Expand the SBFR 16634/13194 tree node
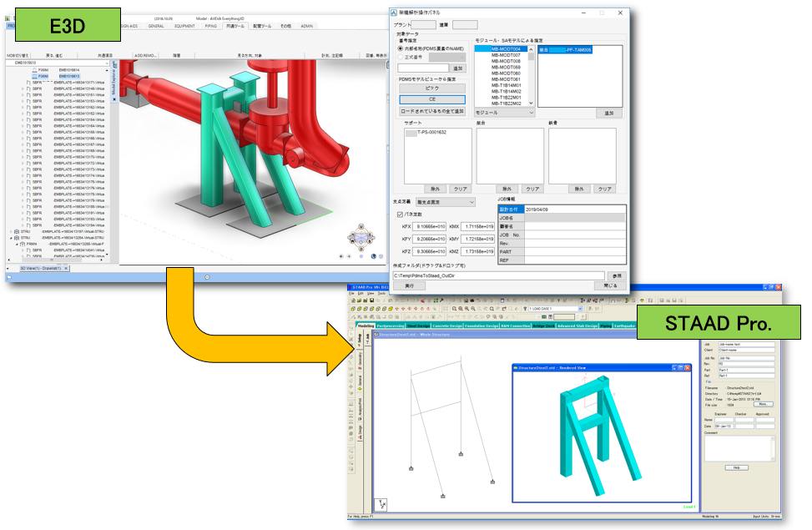812x530 pixels. point(23,225)
